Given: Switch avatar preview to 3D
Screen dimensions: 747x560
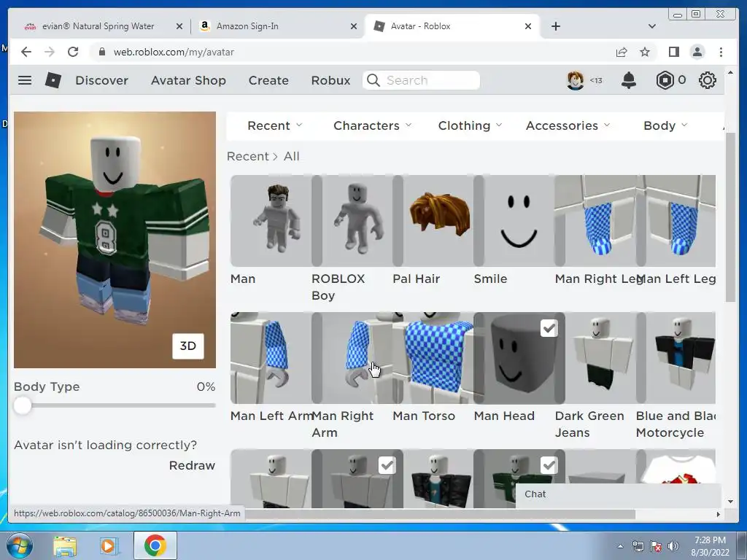Looking at the screenshot, I should click(x=187, y=346).
